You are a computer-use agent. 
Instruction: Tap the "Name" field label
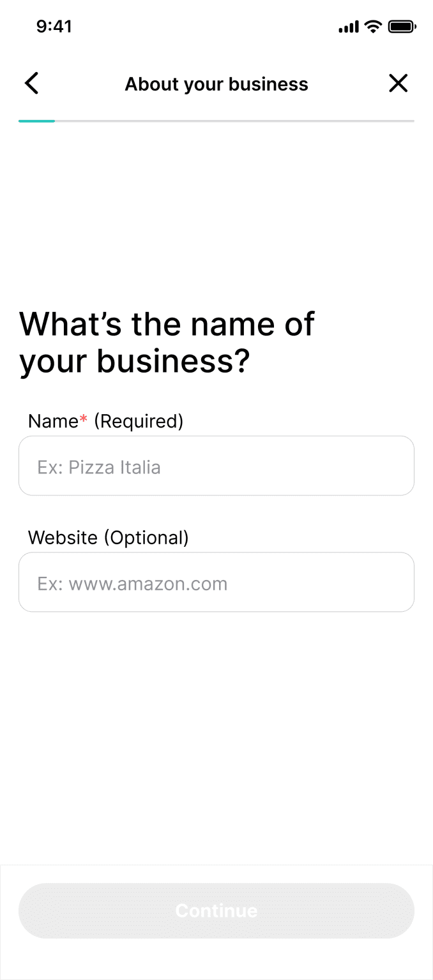pyautogui.click(x=53, y=421)
